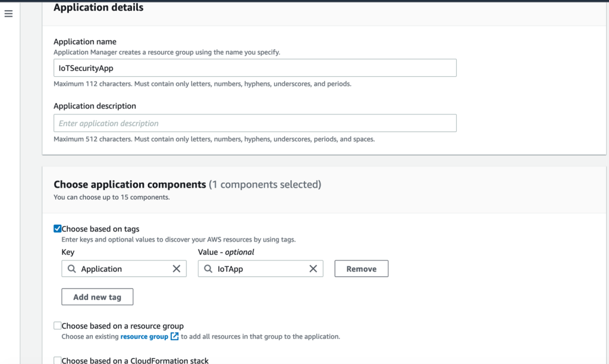The width and height of the screenshot is (609, 364).
Task: Uncheck "Choose based on tags"
Action: (x=58, y=228)
